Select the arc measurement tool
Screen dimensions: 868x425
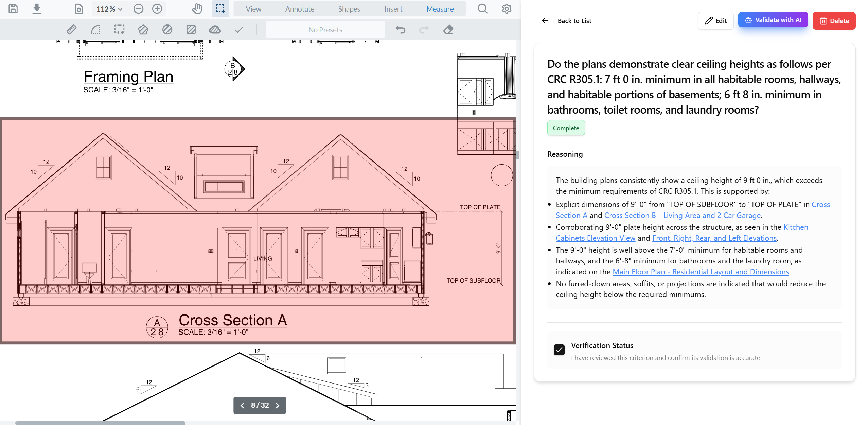click(95, 30)
